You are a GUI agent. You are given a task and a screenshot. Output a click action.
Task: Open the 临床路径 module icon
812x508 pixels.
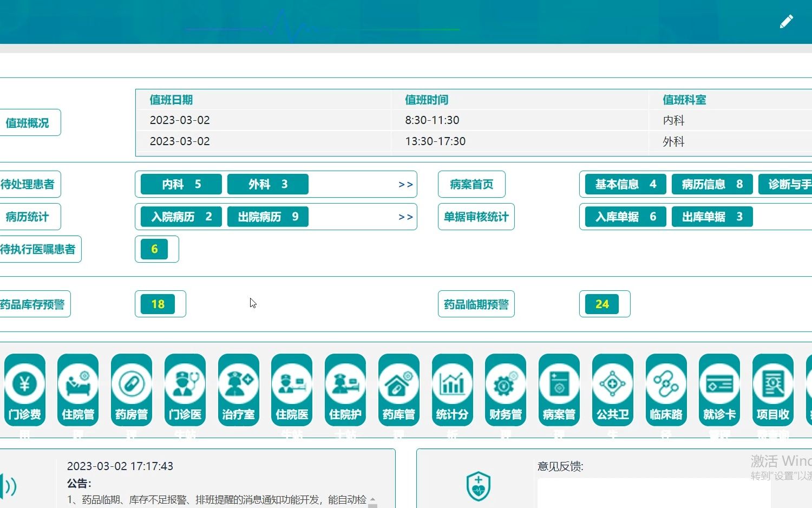click(x=665, y=389)
